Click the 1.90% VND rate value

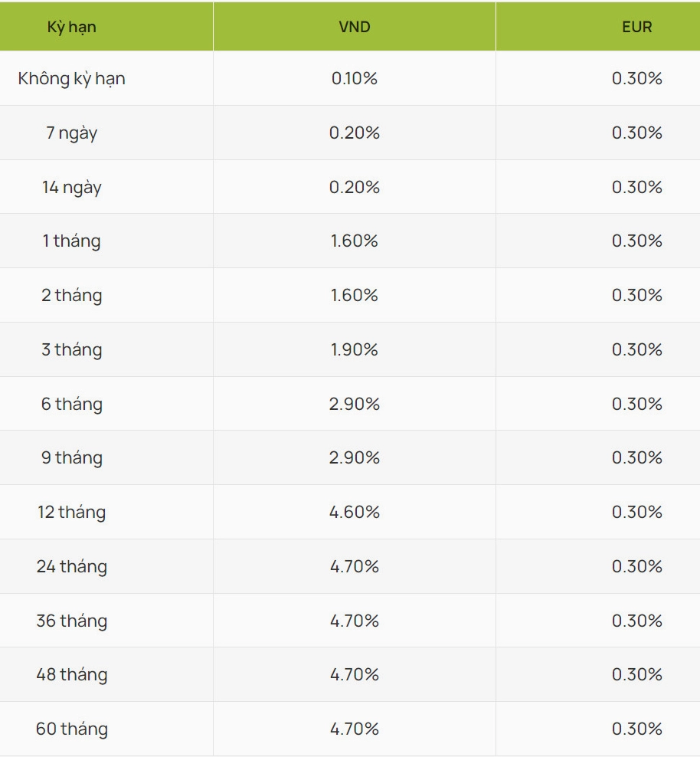(354, 349)
